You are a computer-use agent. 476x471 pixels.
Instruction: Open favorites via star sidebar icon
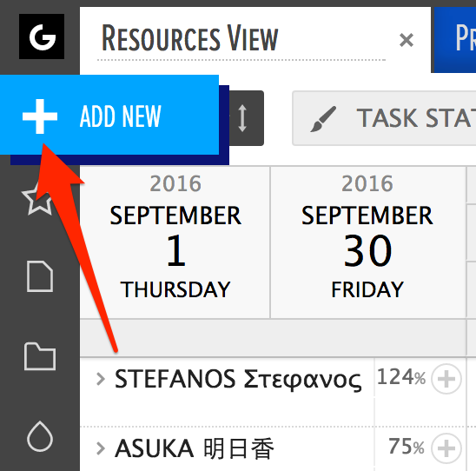click(38, 200)
